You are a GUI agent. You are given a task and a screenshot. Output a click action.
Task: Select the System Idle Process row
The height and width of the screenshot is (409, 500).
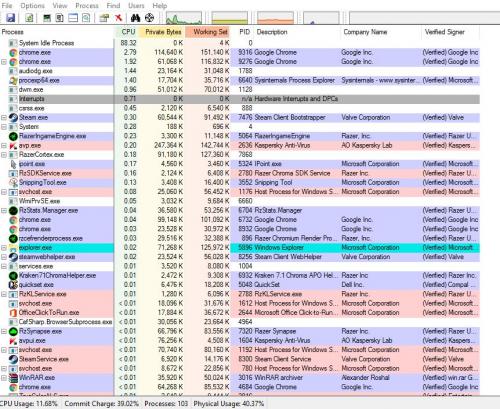[x=240, y=43]
